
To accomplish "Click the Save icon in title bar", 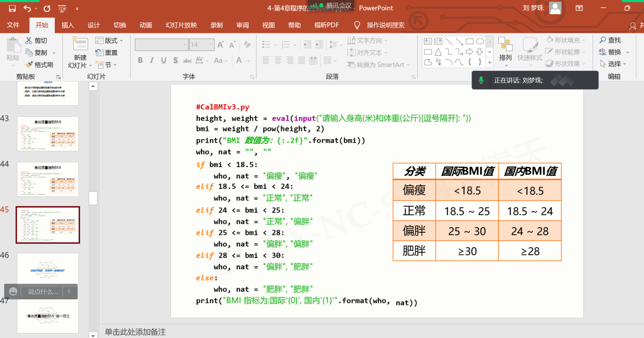I will (x=12, y=9).
